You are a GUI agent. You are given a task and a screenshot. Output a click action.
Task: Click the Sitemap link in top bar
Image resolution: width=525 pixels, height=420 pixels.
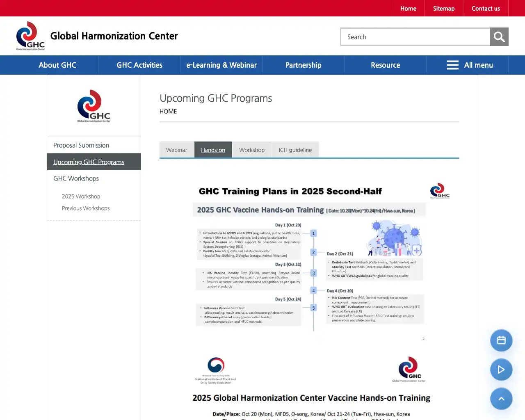[x=444, y=9]
